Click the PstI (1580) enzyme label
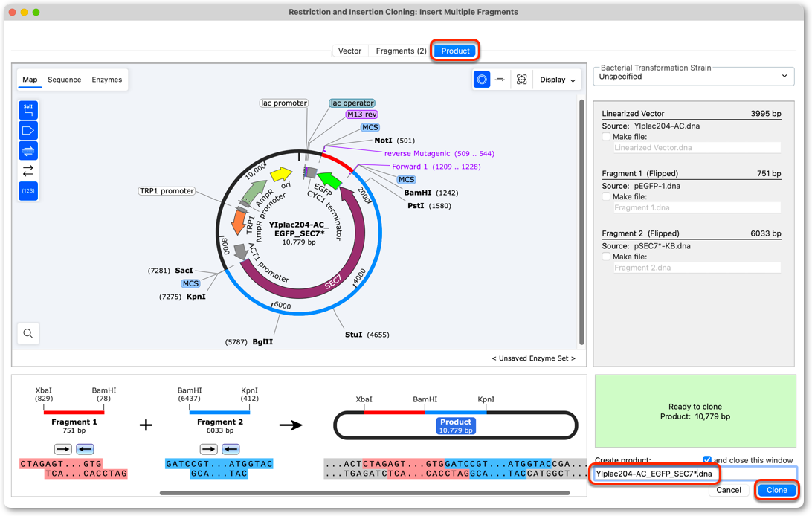The image size is (812, 516). tap(429, 205)
